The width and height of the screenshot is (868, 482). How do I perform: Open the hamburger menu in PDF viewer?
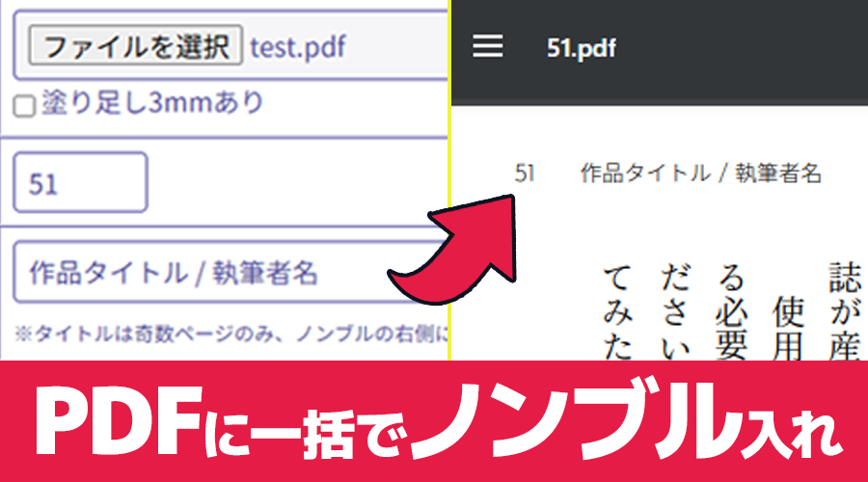tap(488, 46)
